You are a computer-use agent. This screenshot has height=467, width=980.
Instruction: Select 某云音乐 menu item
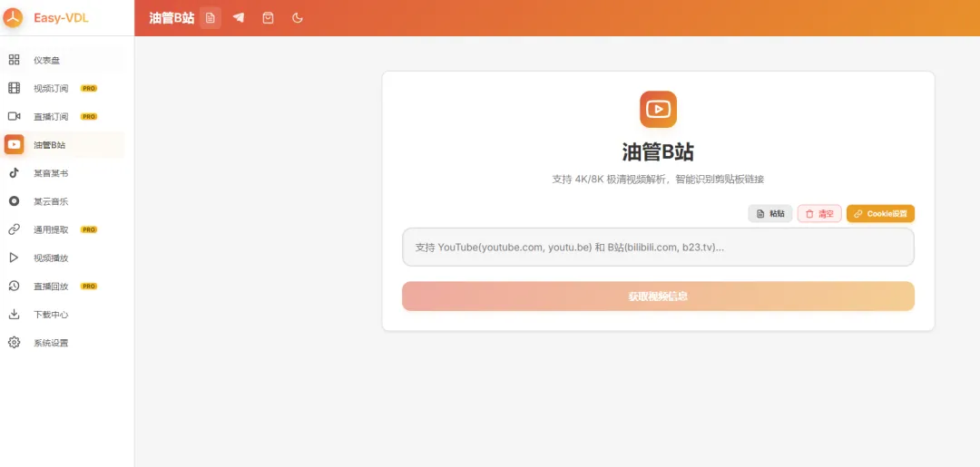(63, 201)
